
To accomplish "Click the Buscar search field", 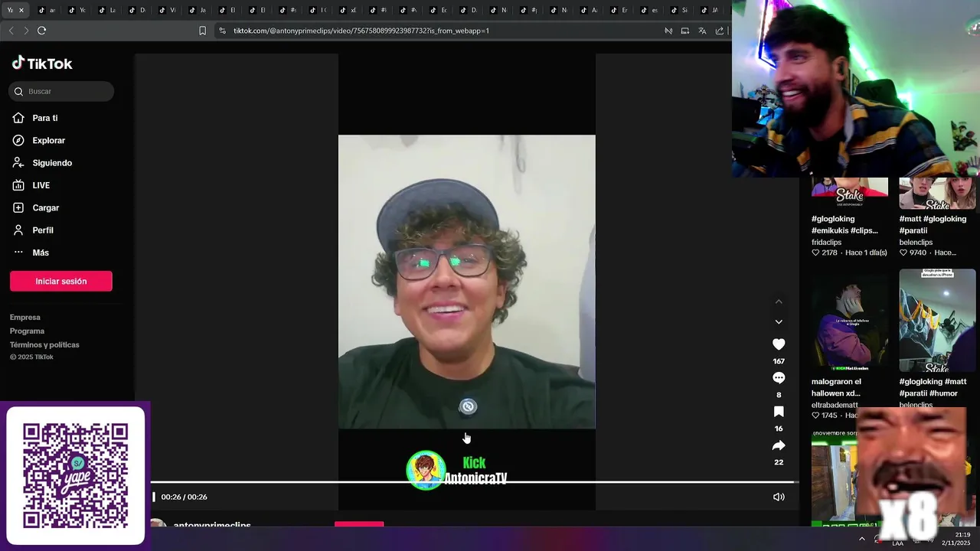I will point(61,91).
